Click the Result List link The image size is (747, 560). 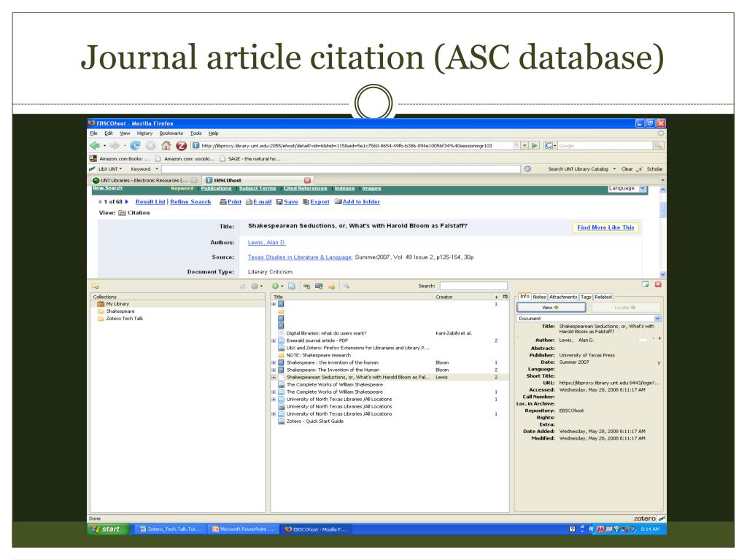tap(150, 202)
